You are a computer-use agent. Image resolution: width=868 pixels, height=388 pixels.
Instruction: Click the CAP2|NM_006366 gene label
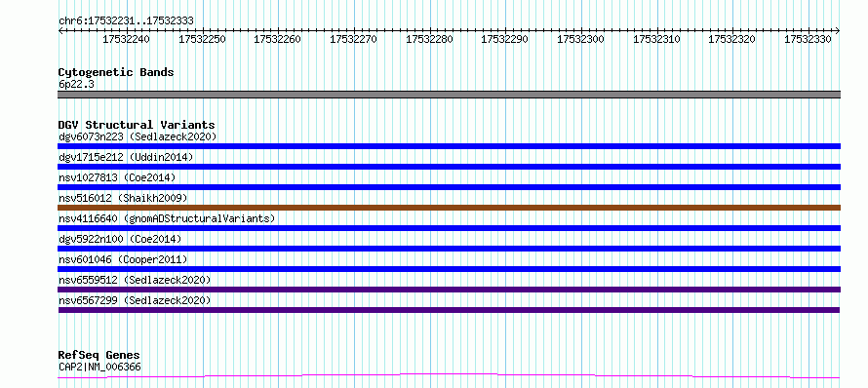99,367
